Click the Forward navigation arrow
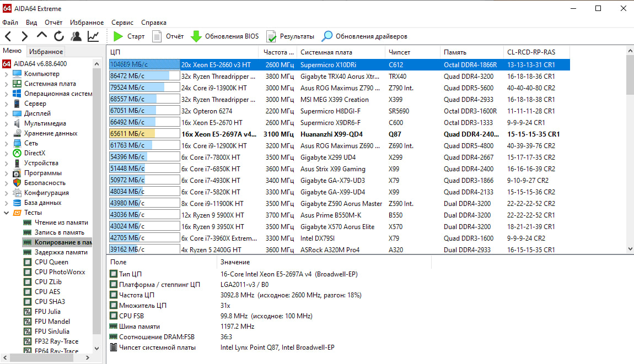634x364 pixels. click(x=25, y=36)
